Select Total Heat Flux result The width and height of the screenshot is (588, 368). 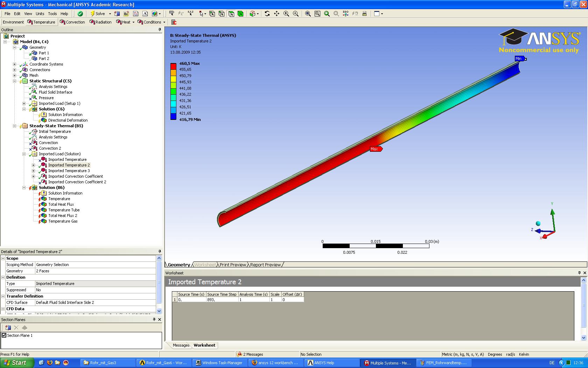(61, 204)
